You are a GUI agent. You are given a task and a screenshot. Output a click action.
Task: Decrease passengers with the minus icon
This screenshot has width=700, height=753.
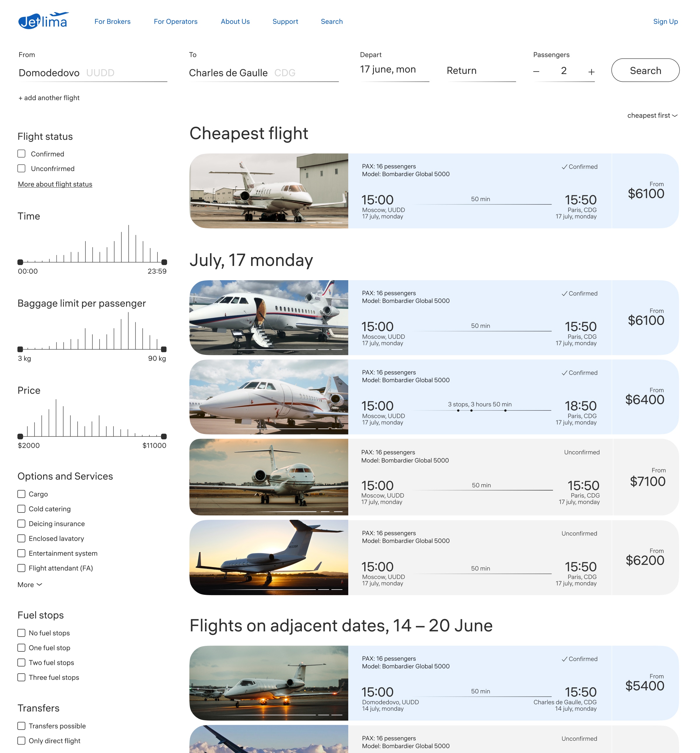536,71
